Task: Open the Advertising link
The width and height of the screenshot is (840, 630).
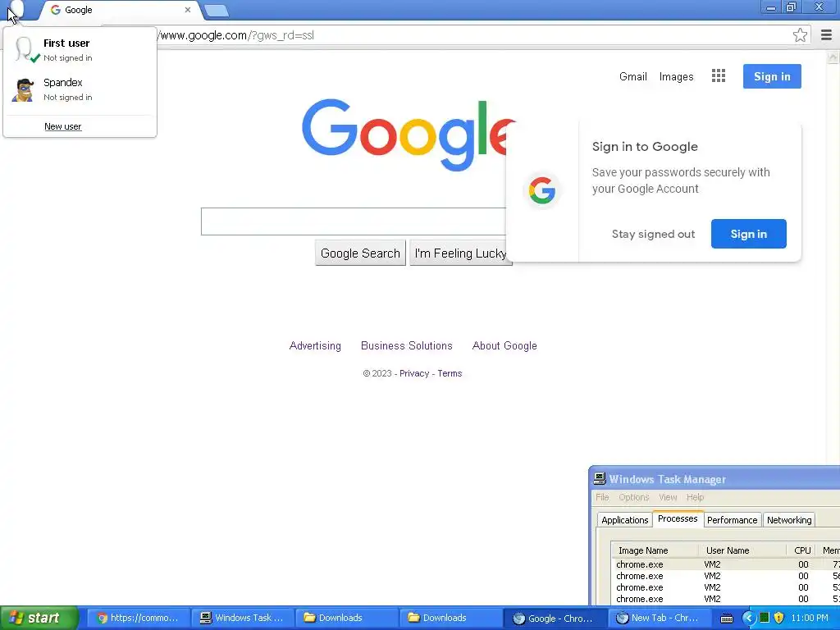Action: [x=315, y=345]
